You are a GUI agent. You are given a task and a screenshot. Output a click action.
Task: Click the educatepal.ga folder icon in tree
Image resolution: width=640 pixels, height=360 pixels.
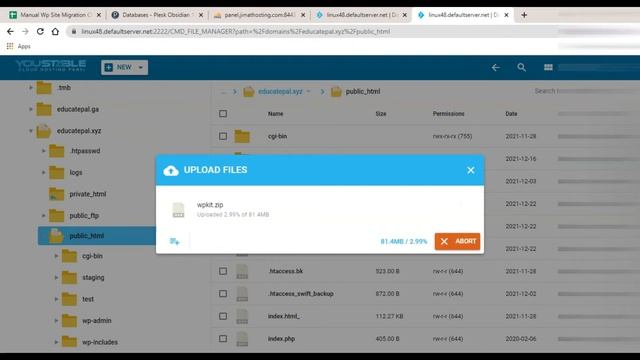tap(44, 109)
